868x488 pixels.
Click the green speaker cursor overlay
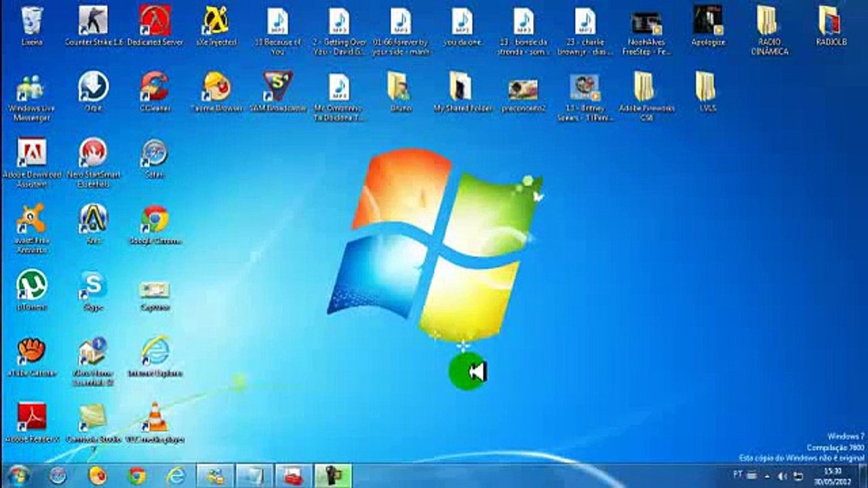[468, 371]
